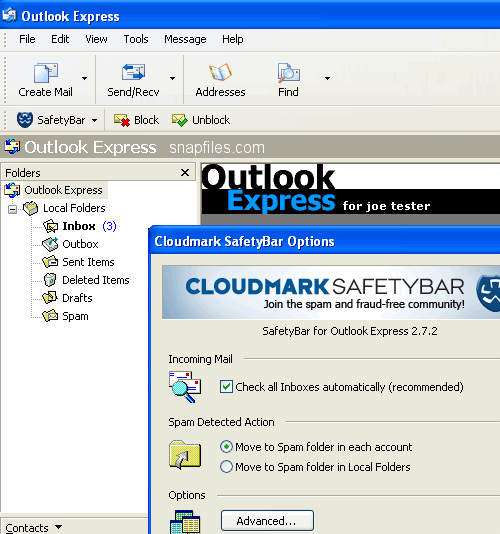Click the Sent Items folder icon
The width and height of the screenshot is (500, 534).
[x=50, y=262]
